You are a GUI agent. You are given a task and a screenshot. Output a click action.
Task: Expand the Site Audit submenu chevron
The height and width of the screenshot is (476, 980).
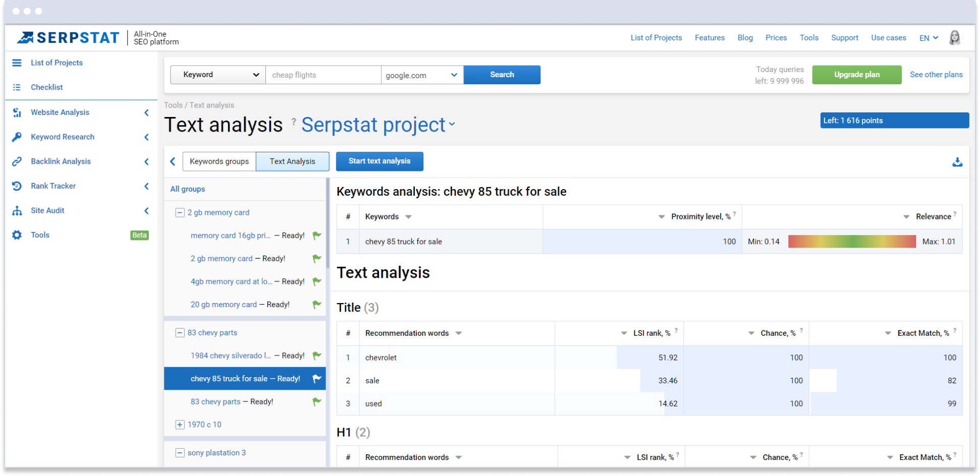[x=146, y=211]
